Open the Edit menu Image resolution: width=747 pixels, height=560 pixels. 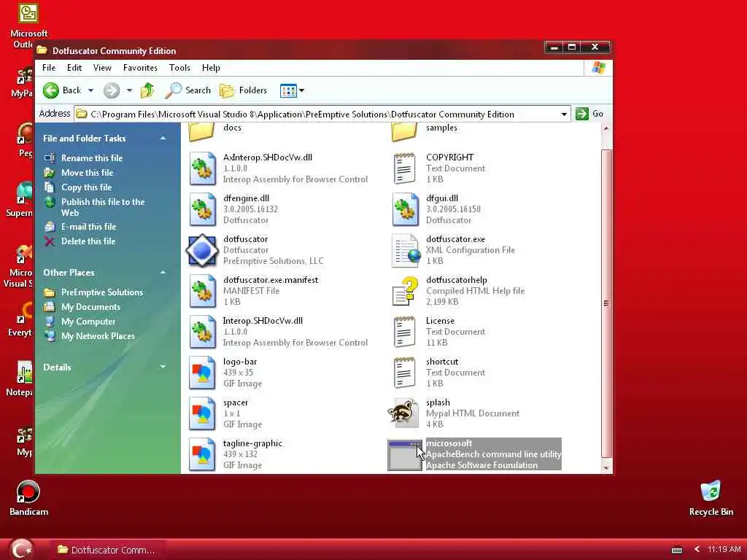click(74, 68)
